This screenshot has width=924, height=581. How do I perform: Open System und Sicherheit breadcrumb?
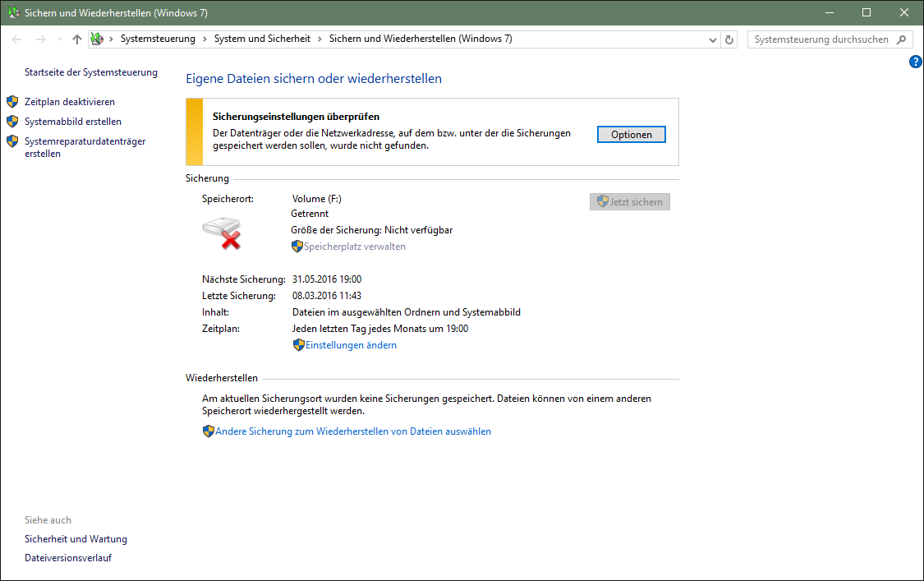point(262,39)
